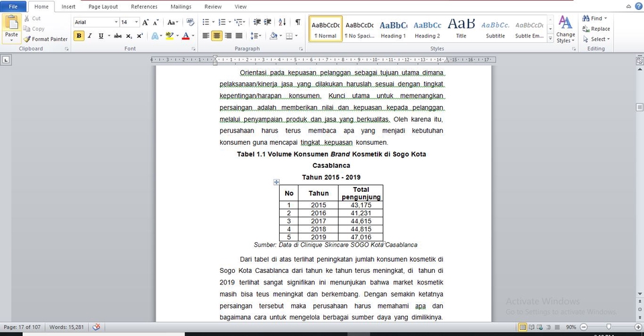644x336 pixels.
Task: Apply red font color
Action: [x=186, y=36]
